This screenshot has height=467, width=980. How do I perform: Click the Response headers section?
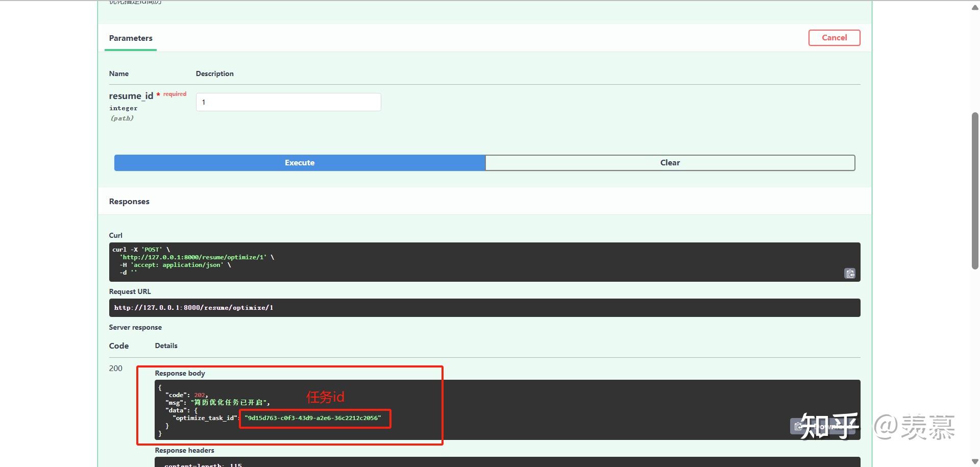click(184, 450)
